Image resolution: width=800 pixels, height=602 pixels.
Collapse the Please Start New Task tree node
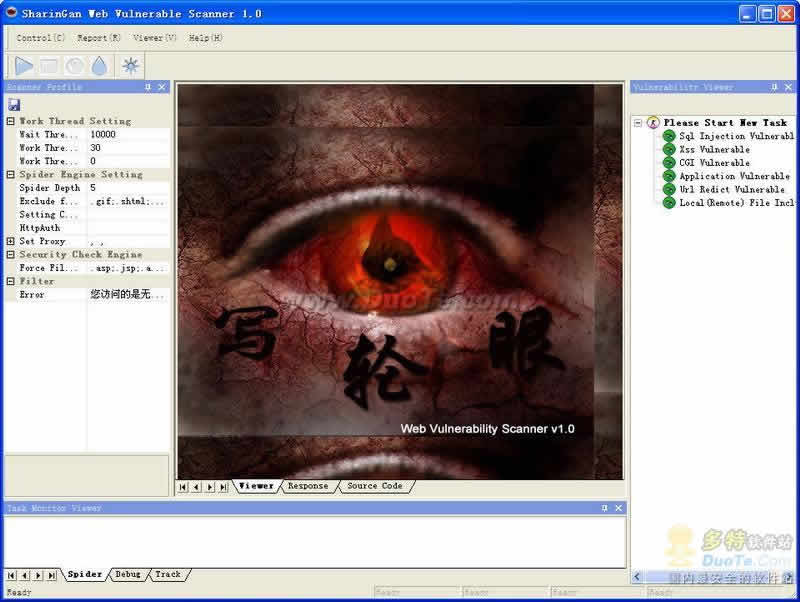638,123
